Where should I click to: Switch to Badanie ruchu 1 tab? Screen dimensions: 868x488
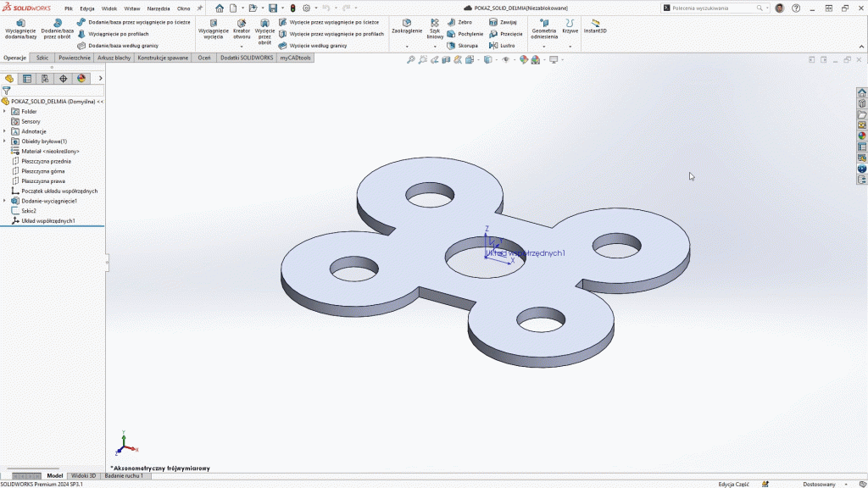tap(124, 476)
